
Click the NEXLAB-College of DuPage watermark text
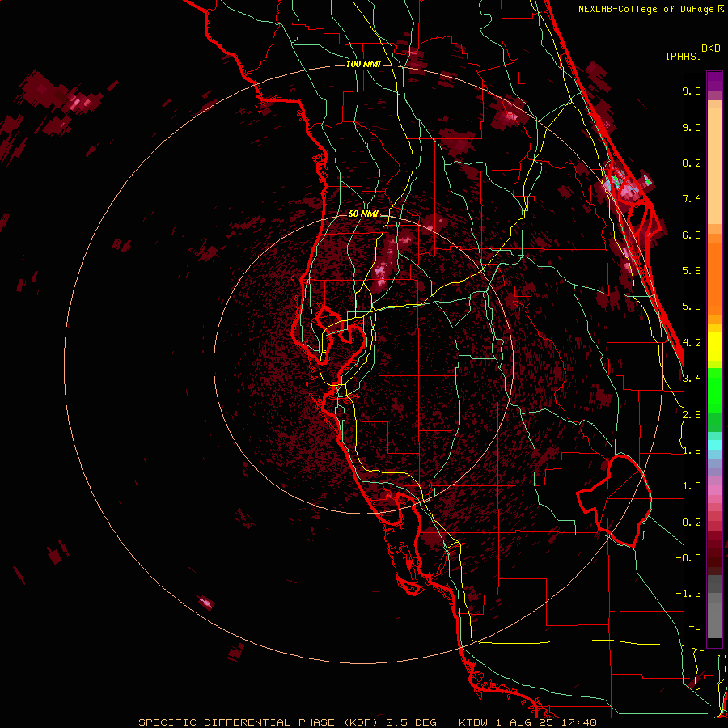click(x=651, y=9)
